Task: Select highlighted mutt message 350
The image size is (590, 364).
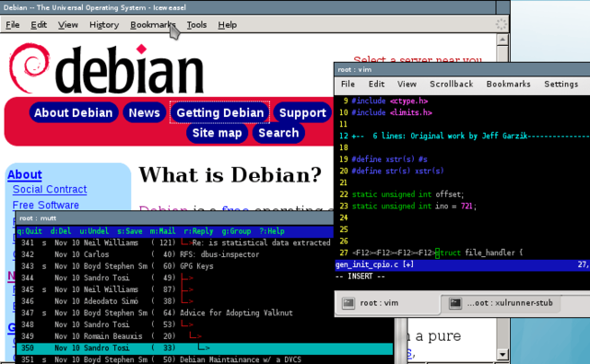Action: coord(205,347)
